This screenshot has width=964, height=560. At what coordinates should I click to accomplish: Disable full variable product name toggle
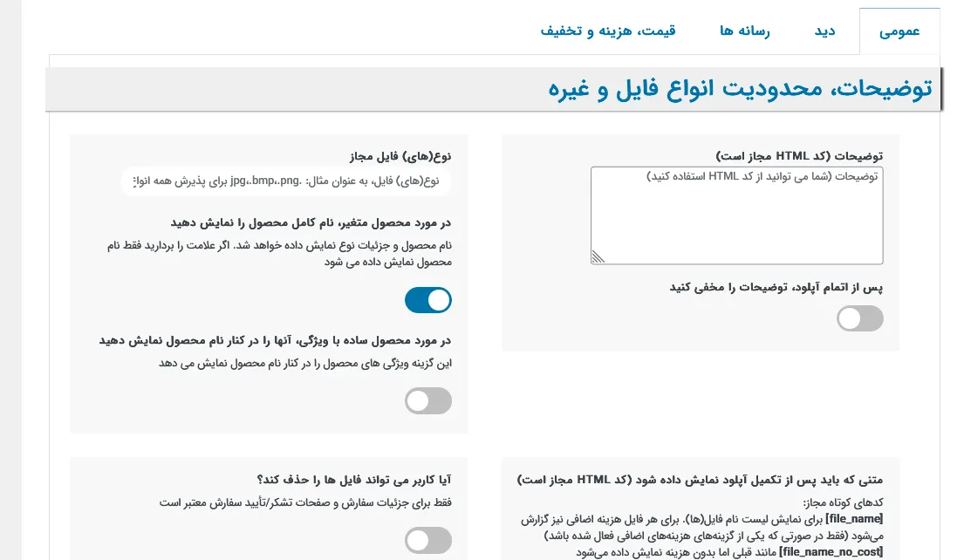tap(427, 300)
